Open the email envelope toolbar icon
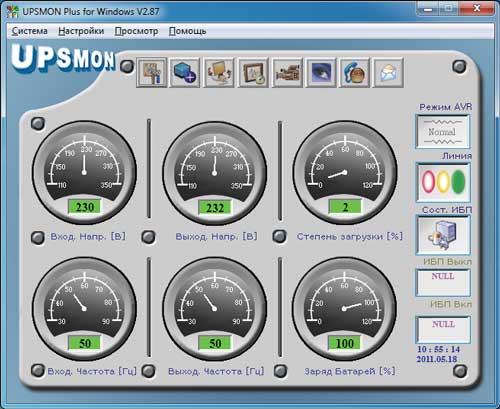Viewport: 500px width, 409px height. tap(388, 73)
